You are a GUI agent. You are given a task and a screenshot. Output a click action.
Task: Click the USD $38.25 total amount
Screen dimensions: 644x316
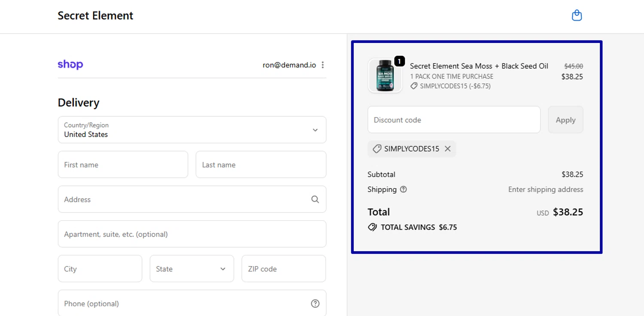click(x=560, y=212)
